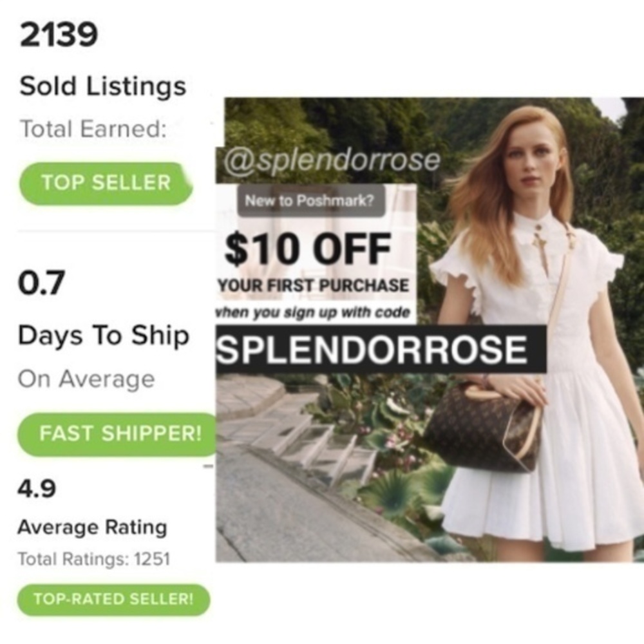This screenshot has height=644, width=644.
Task: Click the Average Rating heading
Action: pos(92,527)
